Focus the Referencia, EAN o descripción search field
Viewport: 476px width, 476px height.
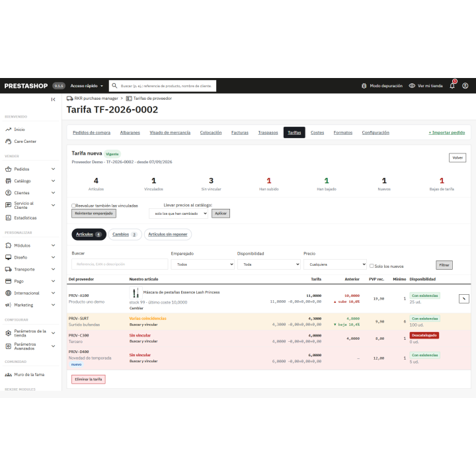coord(120,264)
